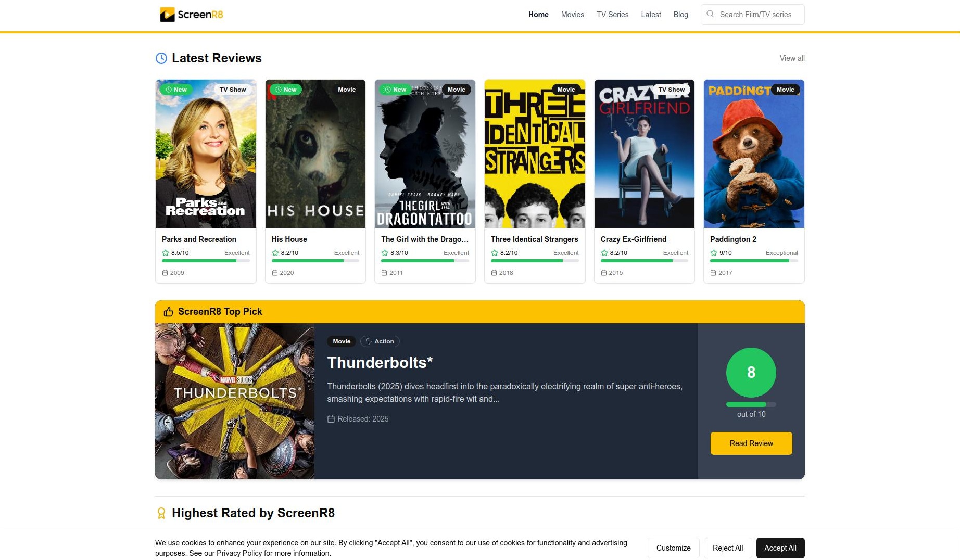960x560 pixels.
Task: Click the calendar icon next to 2011
Action: [384, 273]
